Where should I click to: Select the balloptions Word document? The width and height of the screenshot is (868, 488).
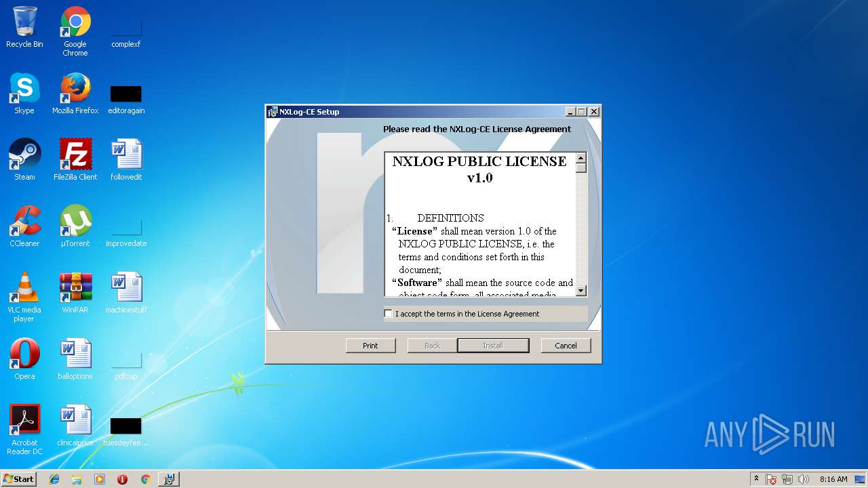75,360
